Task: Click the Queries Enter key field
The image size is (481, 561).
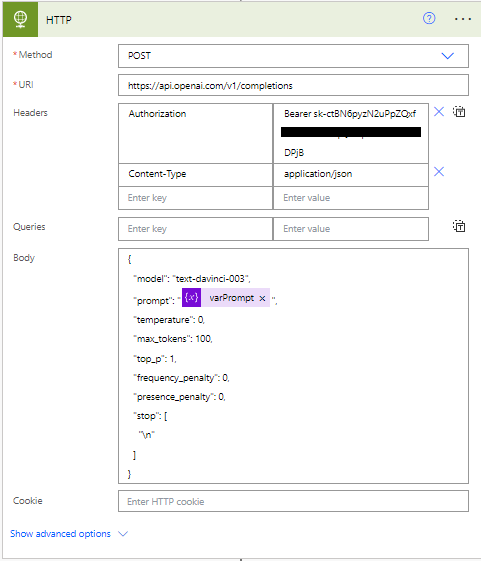Action: click(x=195, y=229)
